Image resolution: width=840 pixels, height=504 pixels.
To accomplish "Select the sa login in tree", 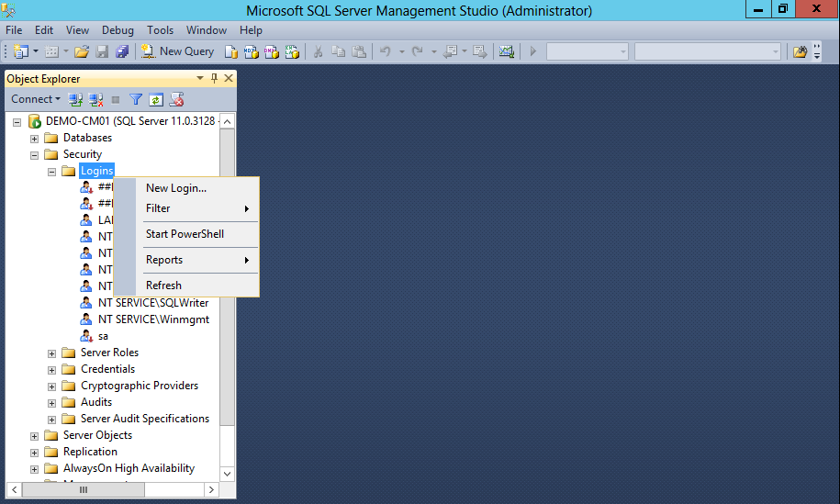I will [103, 336].
